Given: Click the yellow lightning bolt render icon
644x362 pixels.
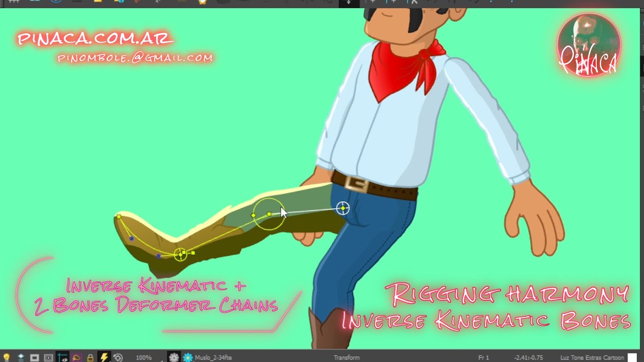Looking at the screenshot, I should (x=104, y=357).
